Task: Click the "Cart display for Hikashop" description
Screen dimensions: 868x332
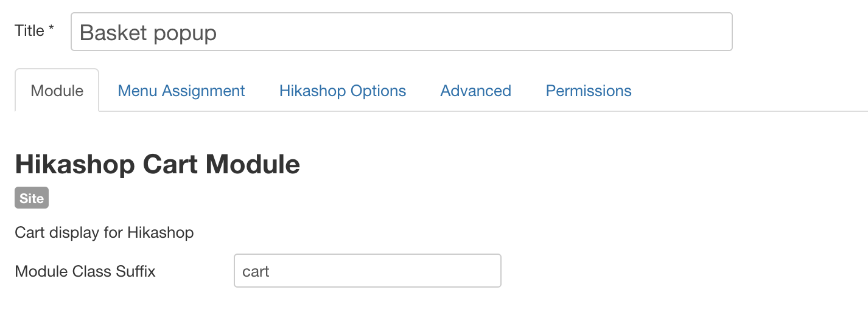Action: pyautogui.click(x=104, y=232)
